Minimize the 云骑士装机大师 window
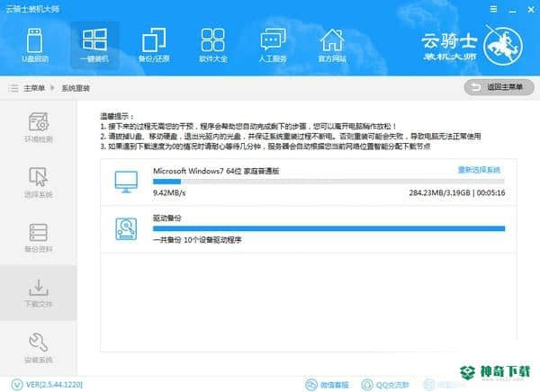Image resolution: width=540 pixels, height=392 pixels. pos(512,10)
